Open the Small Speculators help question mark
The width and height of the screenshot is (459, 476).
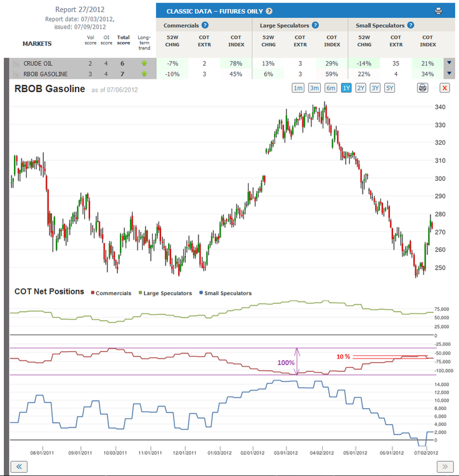coord(410,25)
